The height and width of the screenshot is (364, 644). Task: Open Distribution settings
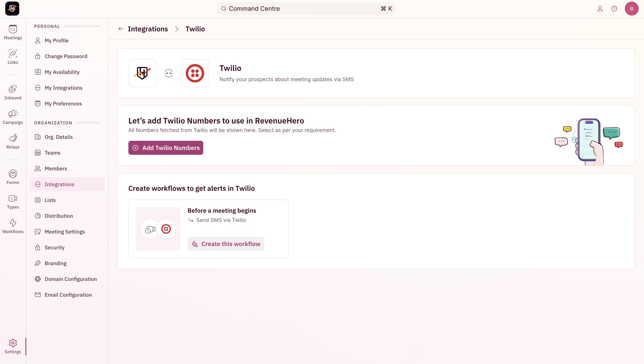(x=67, y=216)
